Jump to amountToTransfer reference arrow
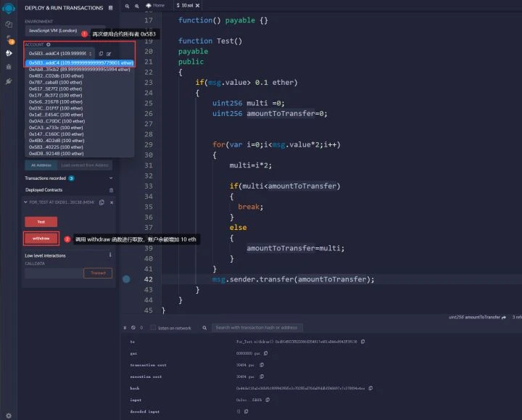This screenshot has height=420, width=522. (x=504, y=318)
